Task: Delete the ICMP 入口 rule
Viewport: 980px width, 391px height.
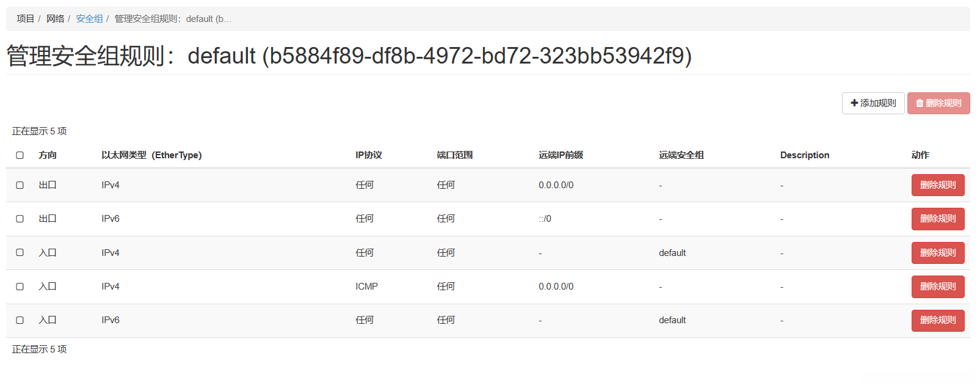Action: coord(937,287)
